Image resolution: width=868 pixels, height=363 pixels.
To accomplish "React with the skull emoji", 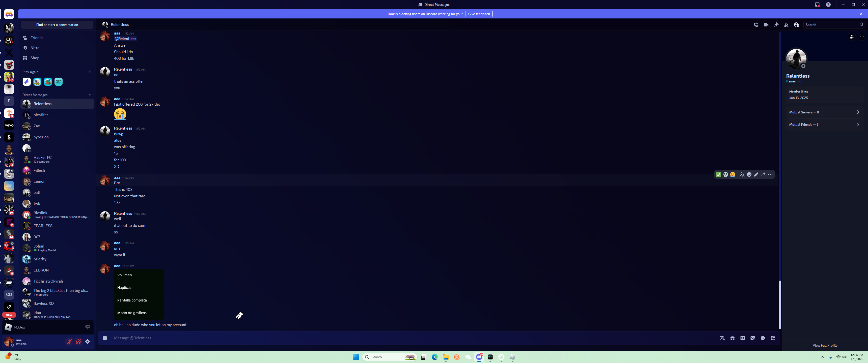I will [x=725, y=174].
